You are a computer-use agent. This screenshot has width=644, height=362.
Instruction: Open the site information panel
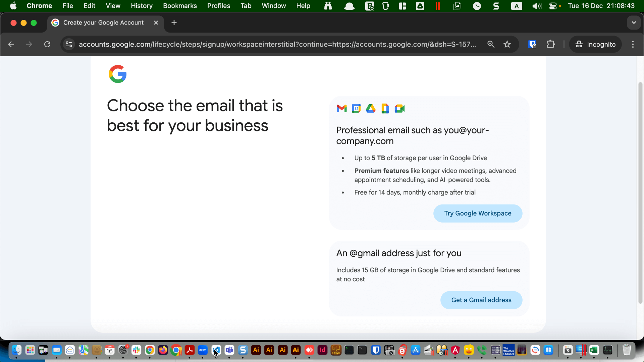click(69, 44)
